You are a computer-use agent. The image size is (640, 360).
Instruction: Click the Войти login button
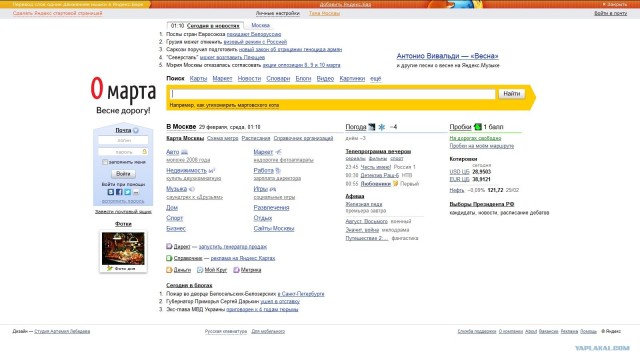[123, 174]
